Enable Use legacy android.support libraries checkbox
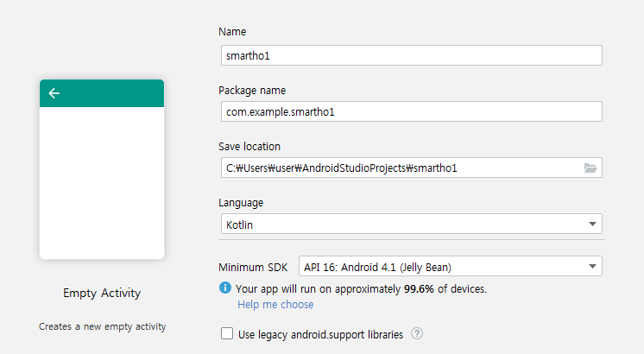The width and height of the screenshot is (644, 354). click(227, 333)
